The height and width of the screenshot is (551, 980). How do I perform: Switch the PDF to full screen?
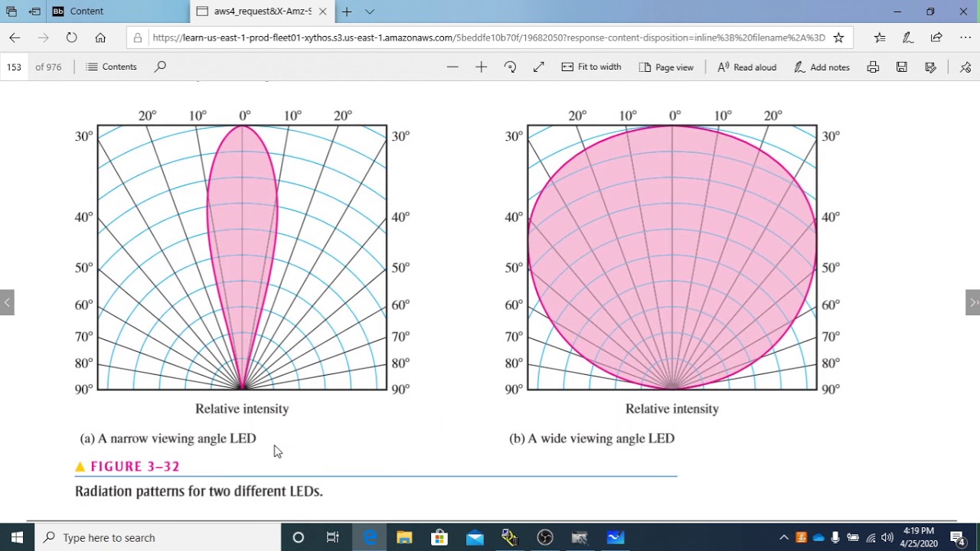coord(538,67)
